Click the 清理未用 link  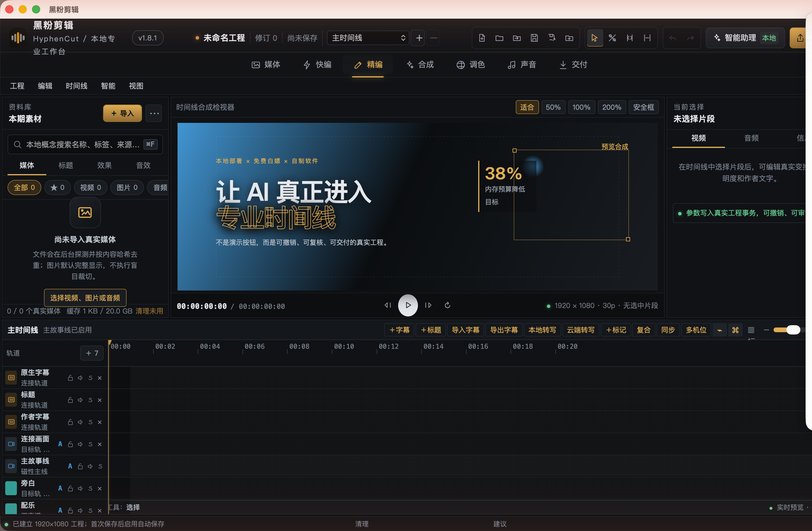[x=149, y=311]
